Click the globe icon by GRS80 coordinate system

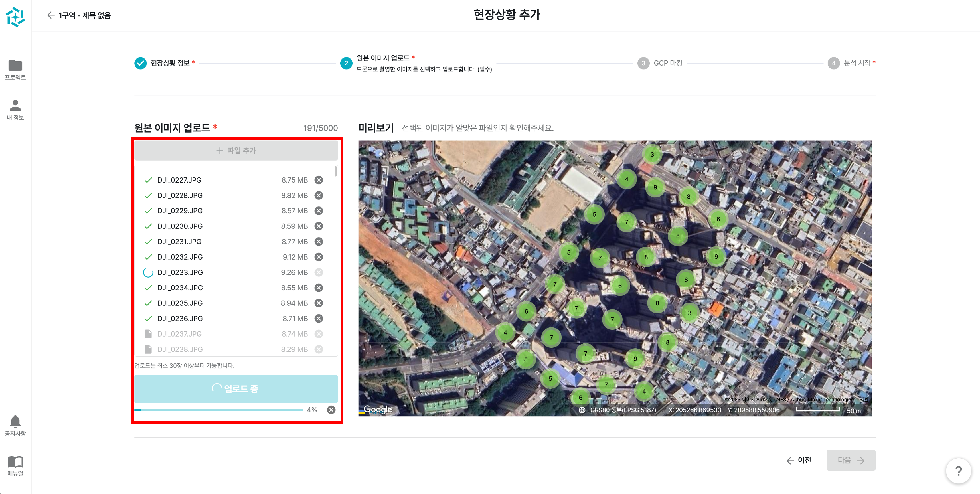pyautogui.click(x=582, y=410)
